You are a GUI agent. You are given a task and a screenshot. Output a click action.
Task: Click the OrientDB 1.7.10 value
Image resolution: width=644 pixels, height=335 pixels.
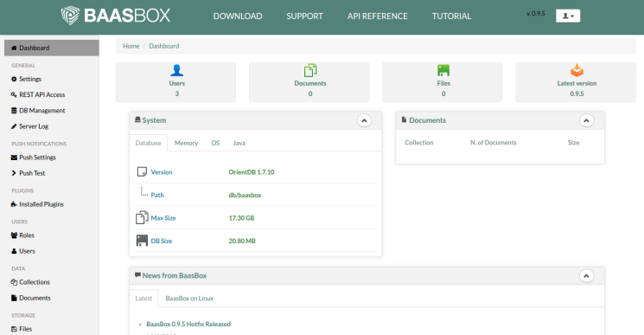coord(252,172)
